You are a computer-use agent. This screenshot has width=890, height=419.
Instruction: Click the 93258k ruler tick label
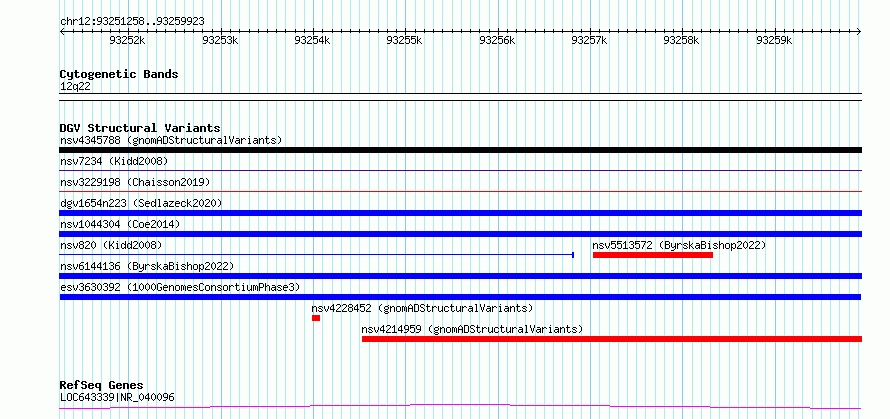click(682, 40)
